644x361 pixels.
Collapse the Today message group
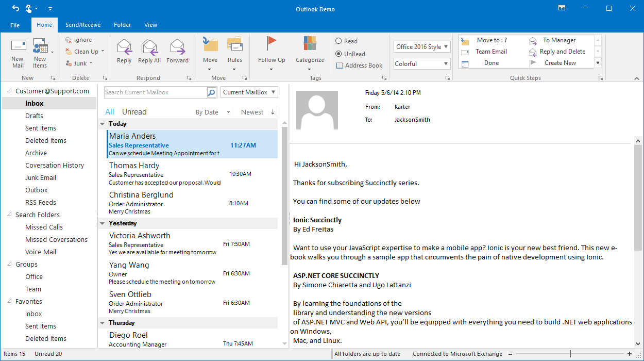tap(102, 124)
